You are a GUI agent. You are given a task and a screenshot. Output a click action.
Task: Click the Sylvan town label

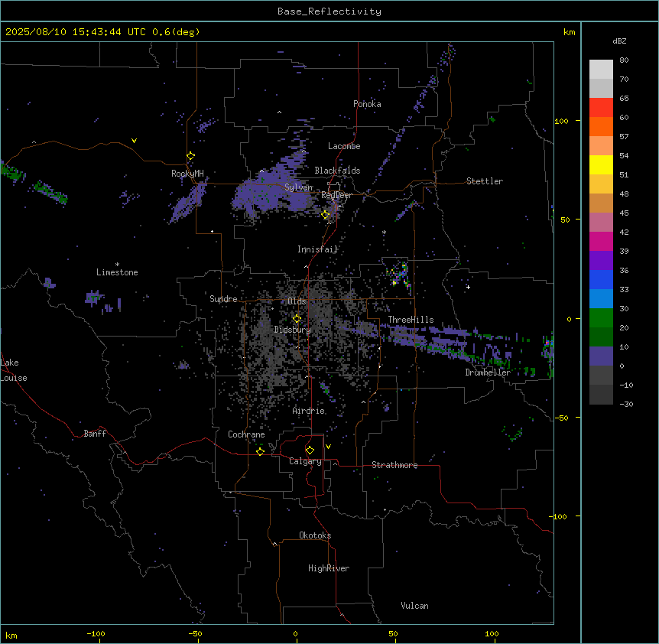(298, 187)
